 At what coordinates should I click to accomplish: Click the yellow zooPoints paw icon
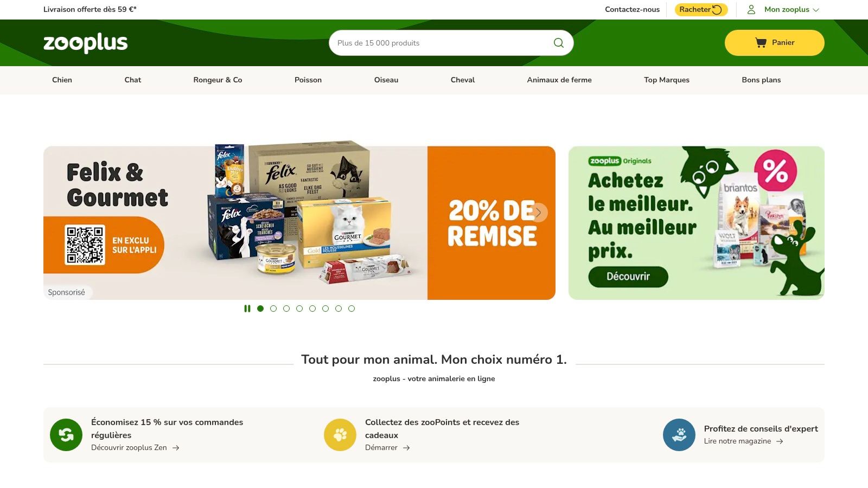tap(340, 435)
